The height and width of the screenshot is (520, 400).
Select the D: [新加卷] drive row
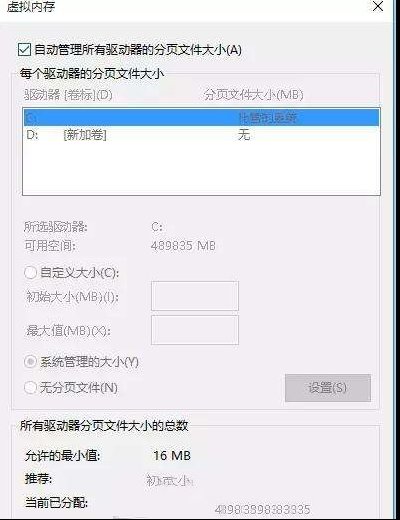(201, 135)
